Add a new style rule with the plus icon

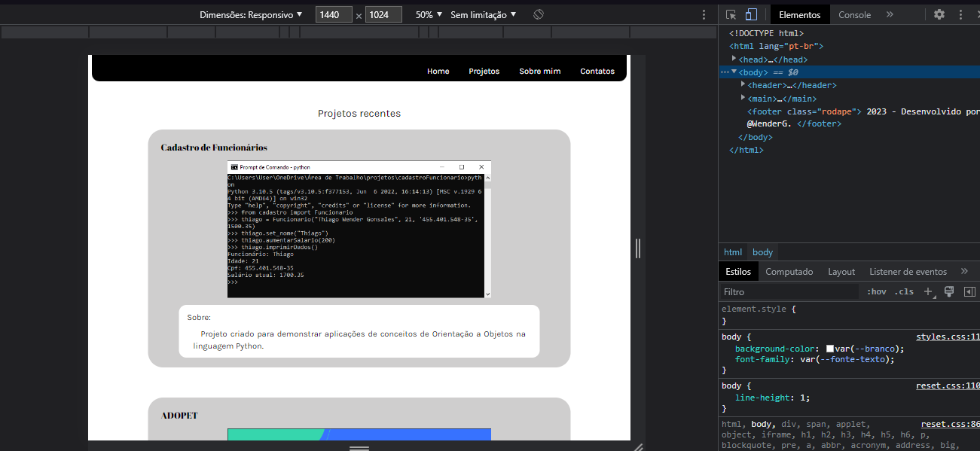click(x=928, y=291)
